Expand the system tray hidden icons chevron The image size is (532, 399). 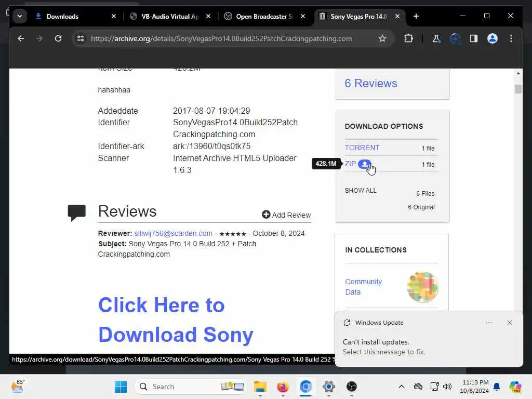402,387
